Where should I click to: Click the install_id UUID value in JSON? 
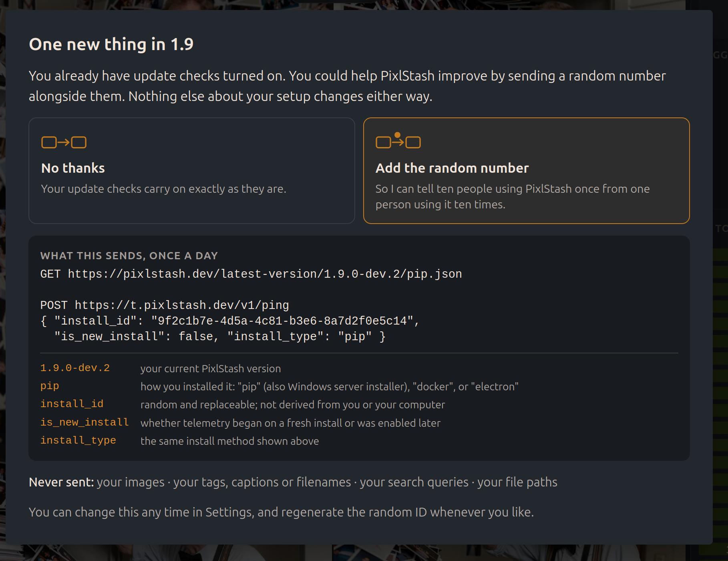(282, 321)
